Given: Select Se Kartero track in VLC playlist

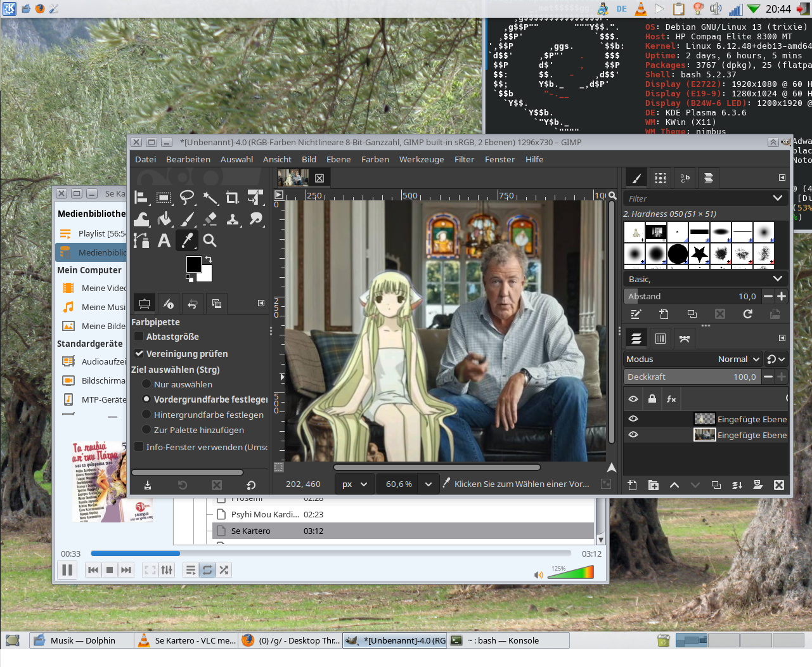Looking at the screenshot, I should click(403, 531).
